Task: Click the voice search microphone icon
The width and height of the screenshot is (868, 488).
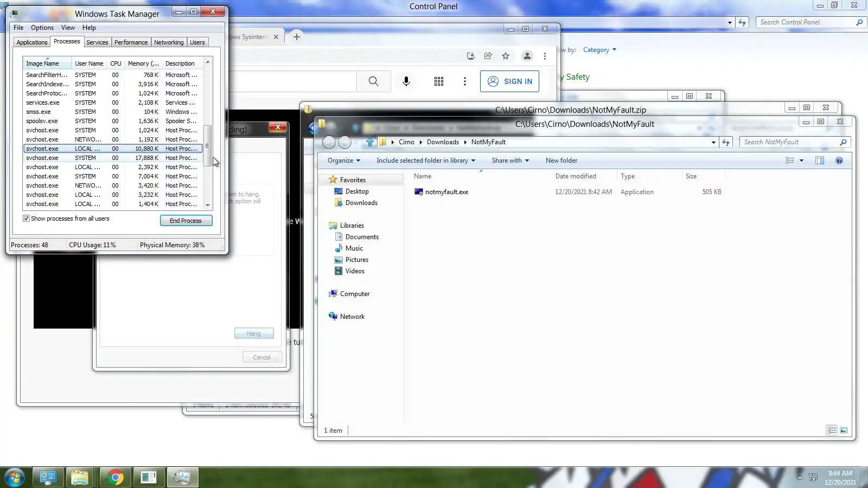Action: point(406,81)
